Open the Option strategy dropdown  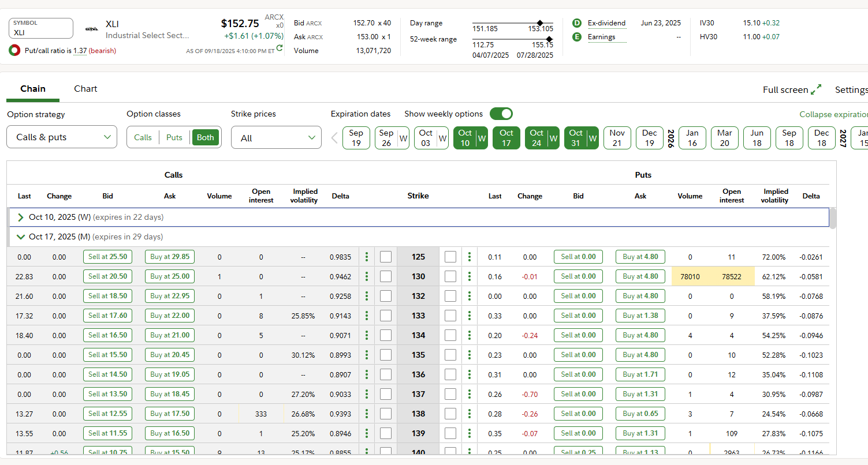point(62,137)
